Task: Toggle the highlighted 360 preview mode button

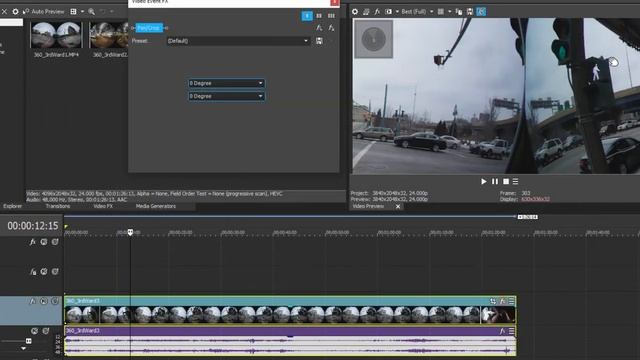Action: point(481,11)
